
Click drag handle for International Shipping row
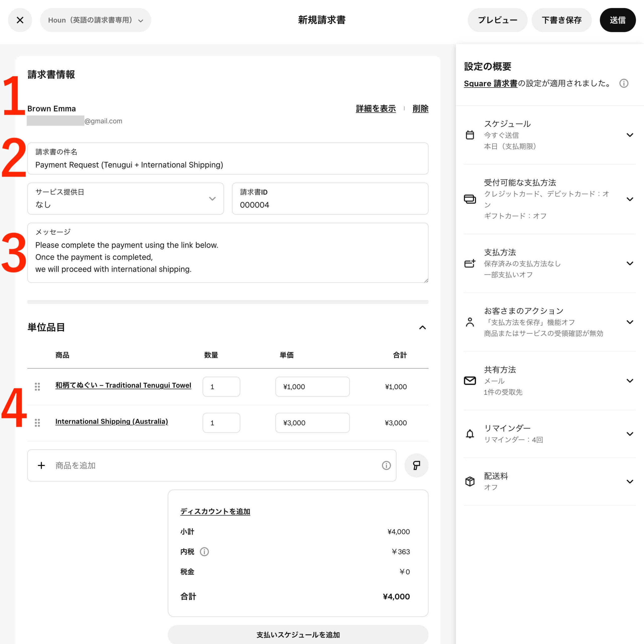click(37, 423)
